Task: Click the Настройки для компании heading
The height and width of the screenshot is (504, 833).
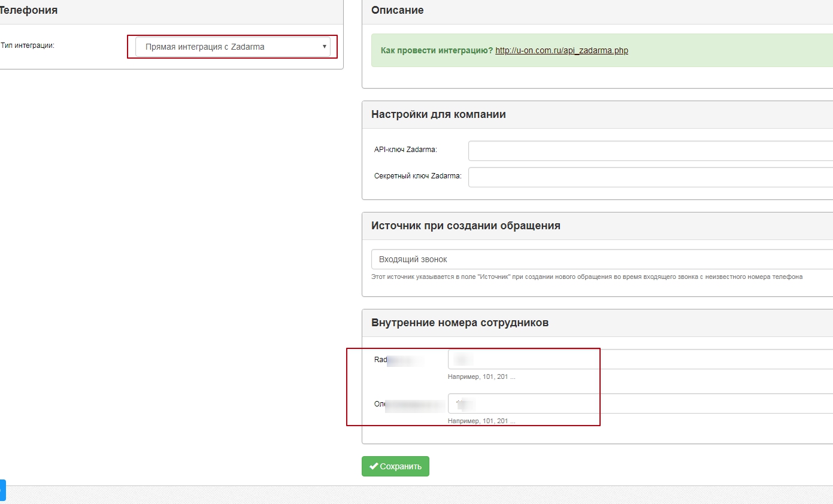Action: pos(438,114)
